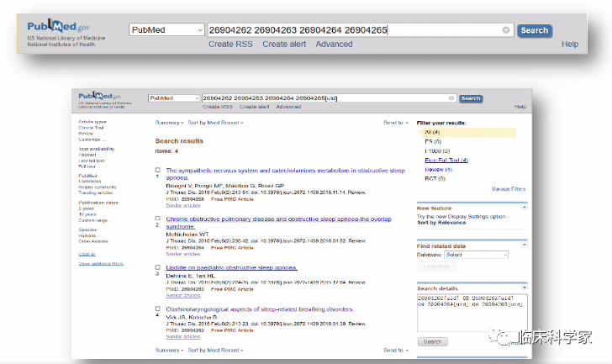Open Advanced search in the top banner
The height and width of the screenshot is (364, 612).
pyautogui.click(x=334, y=44)
